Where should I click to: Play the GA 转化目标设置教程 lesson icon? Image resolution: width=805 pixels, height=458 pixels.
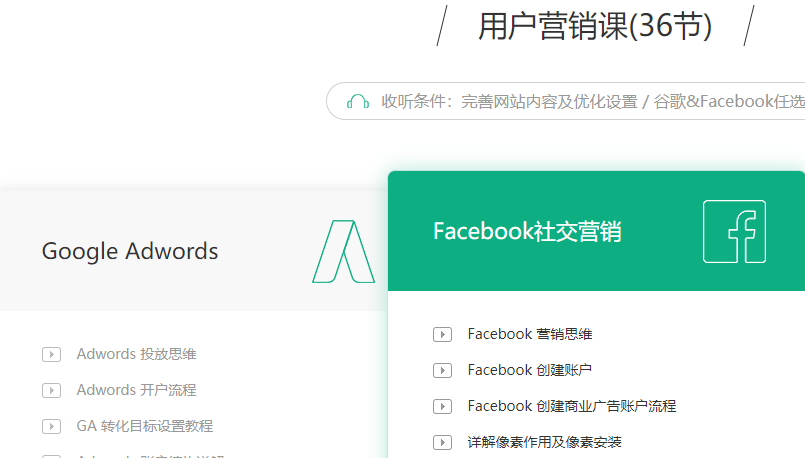[51, 426]
